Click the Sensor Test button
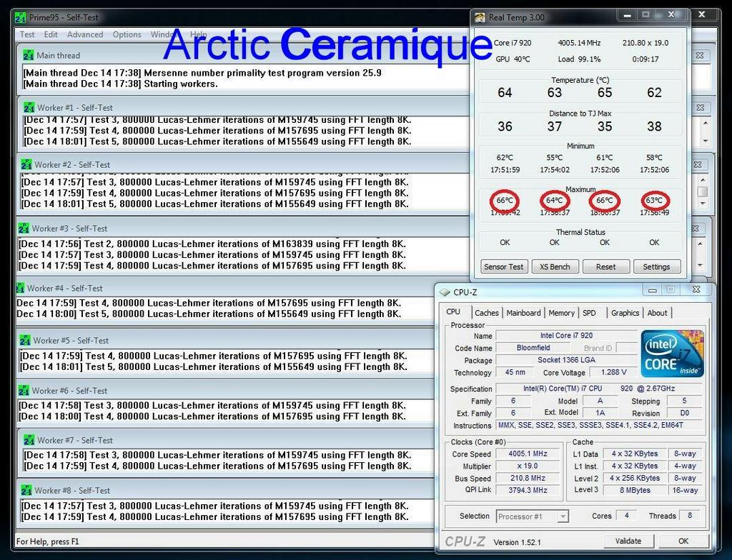Image resolution: width=732 pixels, height=560 pixels. click(504, 266)
